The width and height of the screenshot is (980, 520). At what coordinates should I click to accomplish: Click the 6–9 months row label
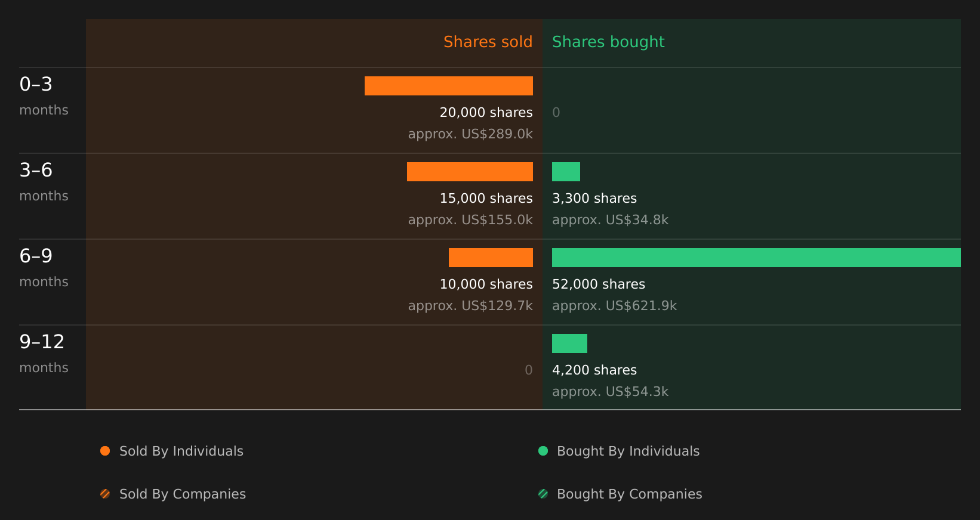[x=44, y=268]
